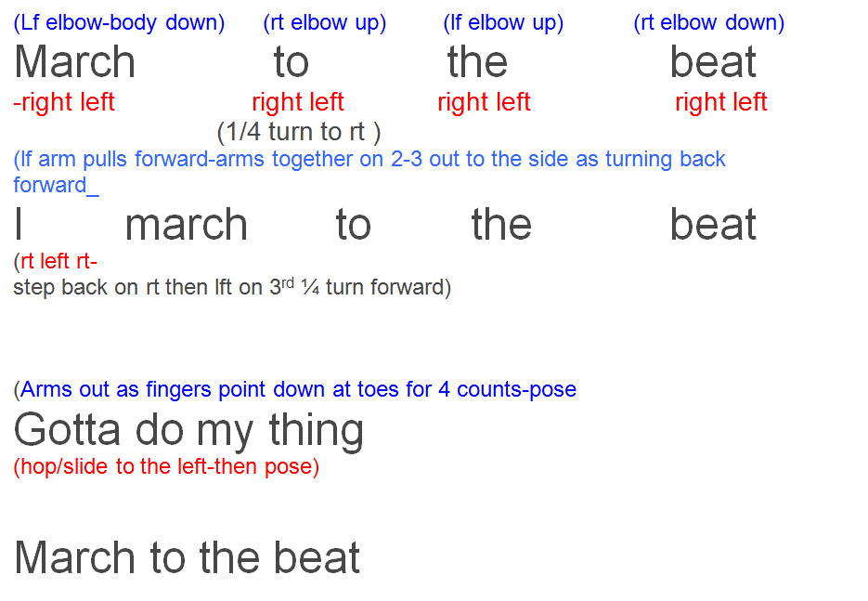Click the 'lf arm pulls forward' instruction line

(x=369, y=172)
